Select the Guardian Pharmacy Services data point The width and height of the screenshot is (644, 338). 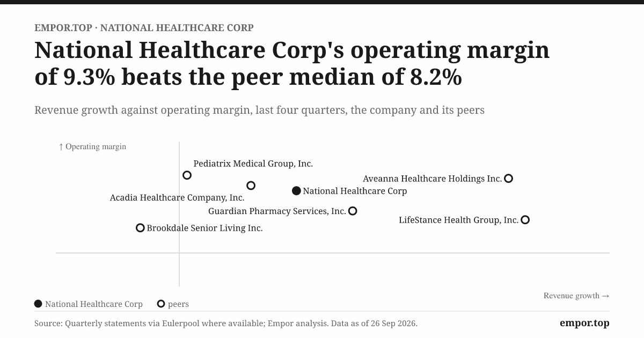click(353, 211)
